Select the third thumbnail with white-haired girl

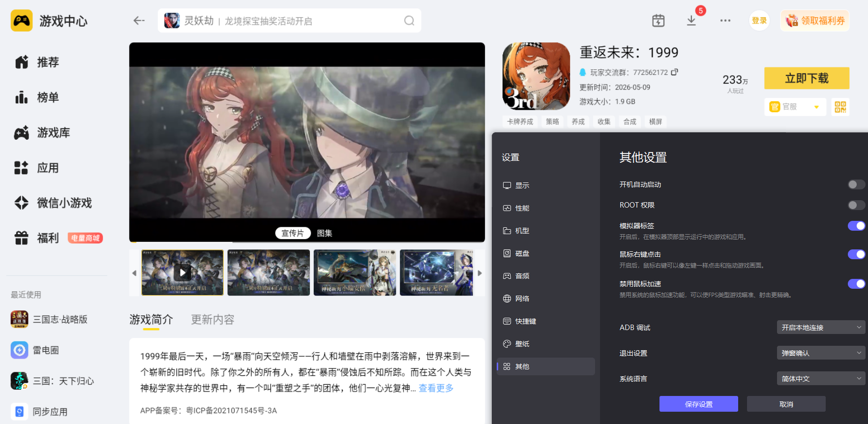[355, 273]
